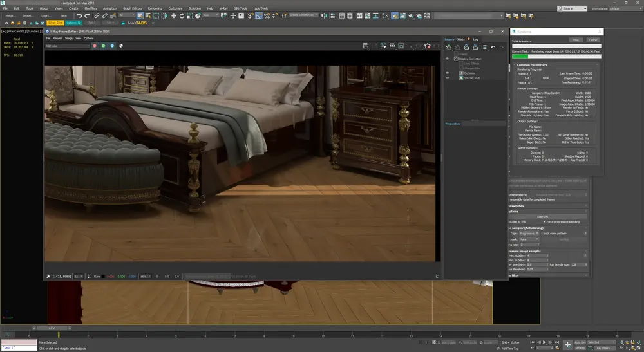
Task: Open the Rendering menu
Action: coord(155,8)
